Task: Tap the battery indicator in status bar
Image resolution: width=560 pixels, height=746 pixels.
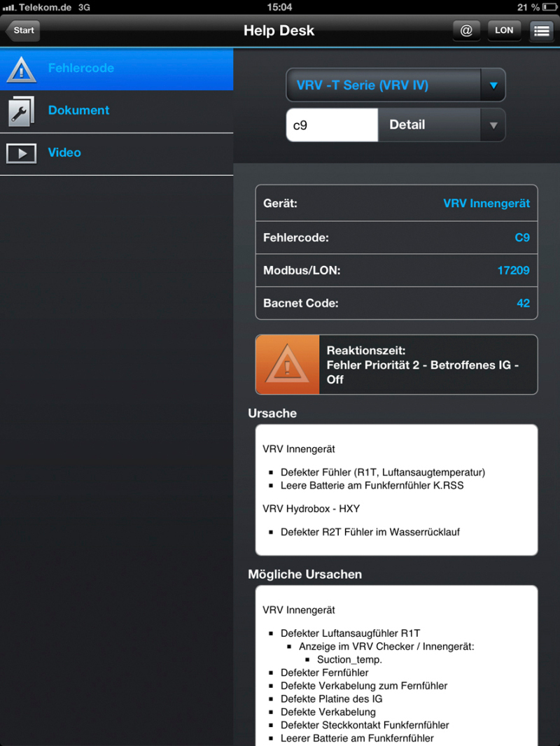Action: (x=550, y=7)
